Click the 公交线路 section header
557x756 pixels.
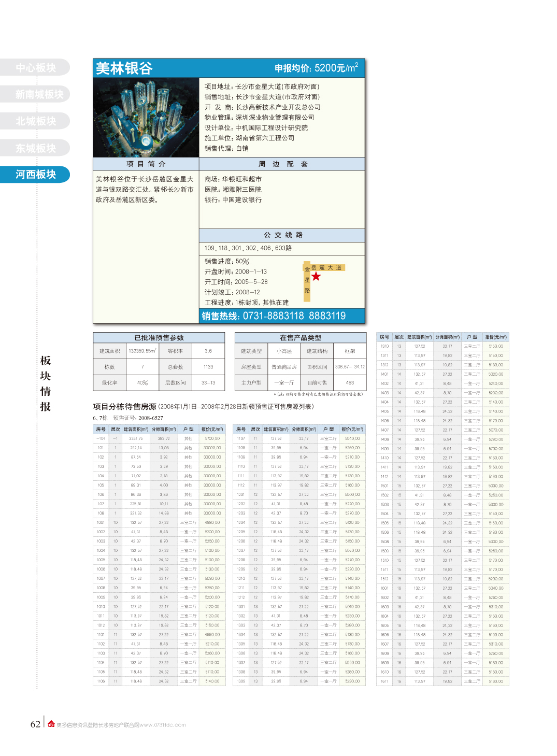click(x=282, y=235)
